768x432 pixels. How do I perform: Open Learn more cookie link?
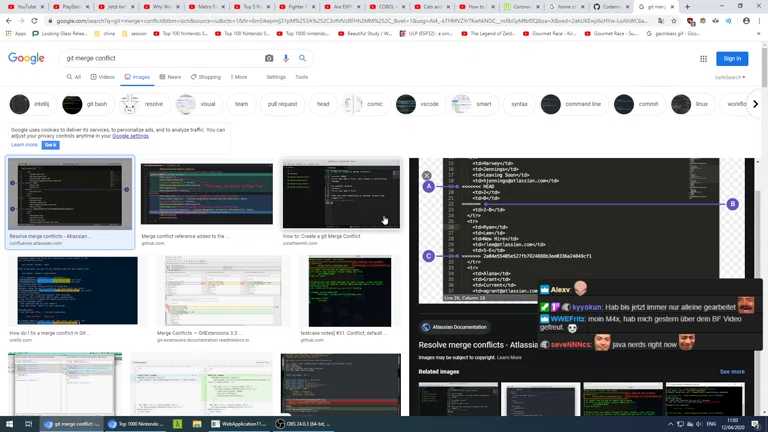point(24,145)
